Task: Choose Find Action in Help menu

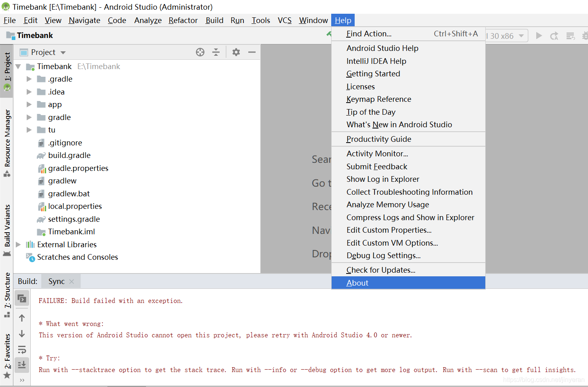Action: pos(408,34)
